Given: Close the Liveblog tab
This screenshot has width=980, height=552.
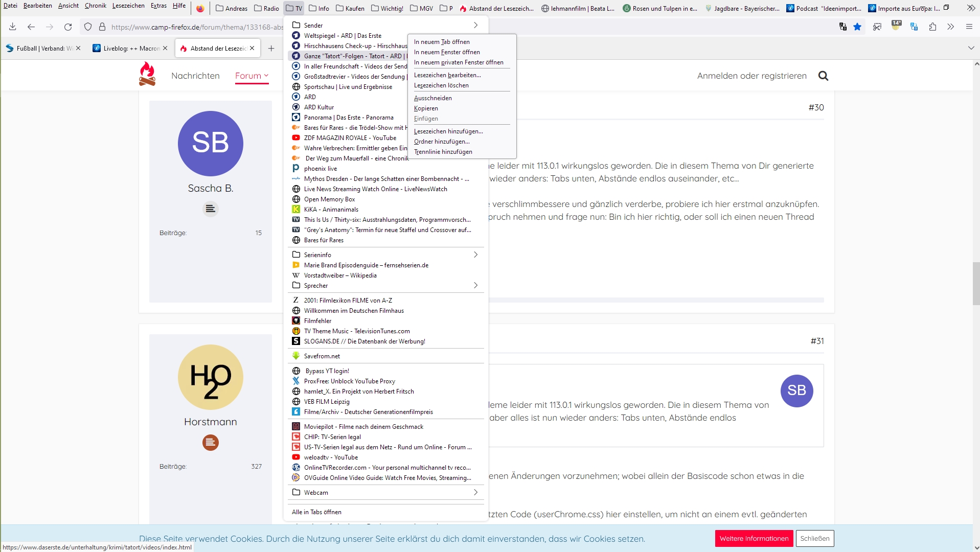Looking at the screenshot, I should point(165,48).
